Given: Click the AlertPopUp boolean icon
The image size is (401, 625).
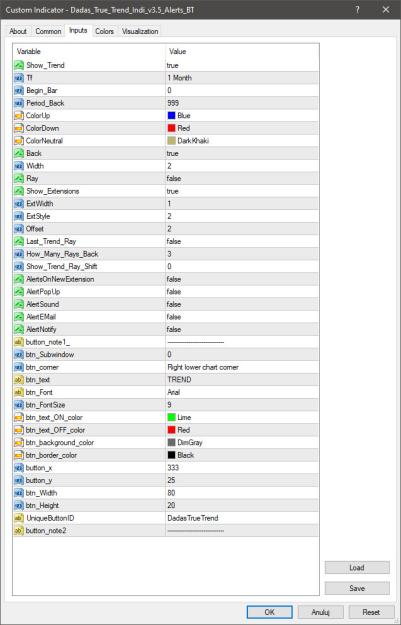Looking at the screenshot, I should tap(19, 292).
